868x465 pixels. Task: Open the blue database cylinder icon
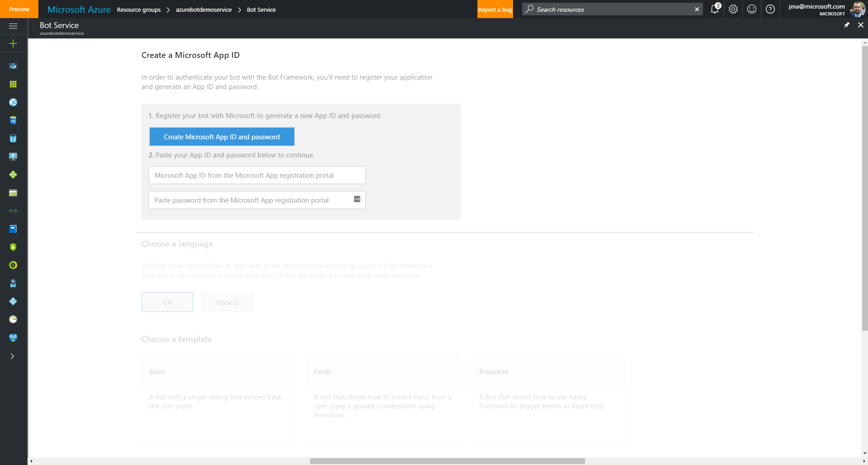click(13, 138)
